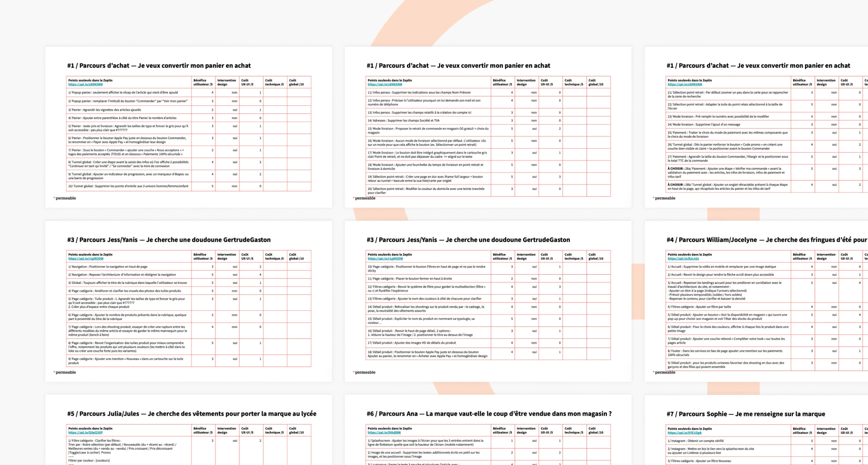The image size is (868, 465).
Task: Open the zpl.io/XYE1OgK link in slide #7
Action: click(x=685, y=433)
